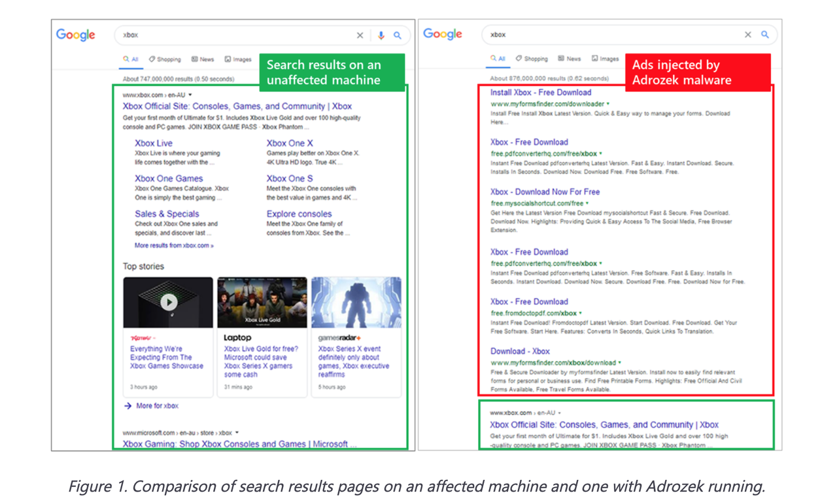The width and height of the screenshot is (837, 504).
Task: Expand the www.microsoft.com store xbox result arrow
Action: tap(237, 433)
